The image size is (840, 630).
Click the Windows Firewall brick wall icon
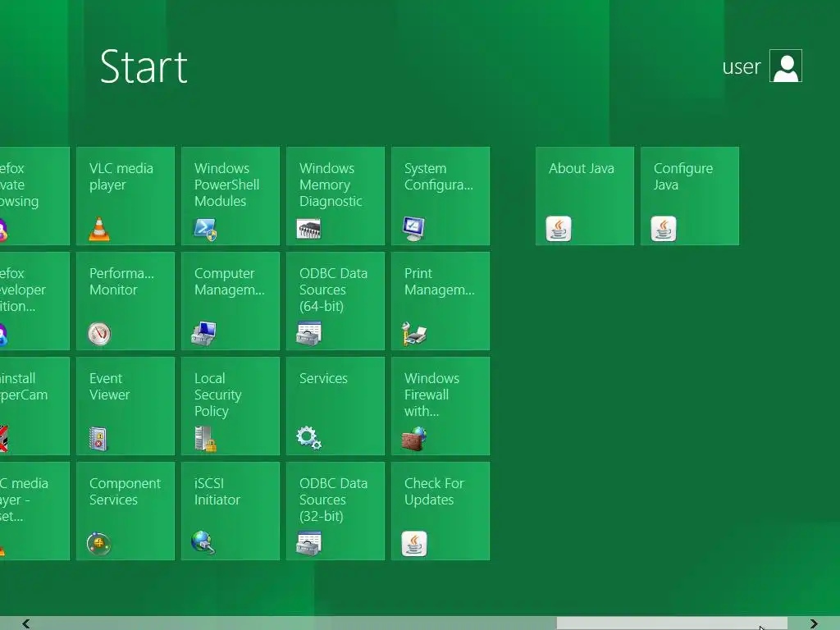(x=413, y=439)
